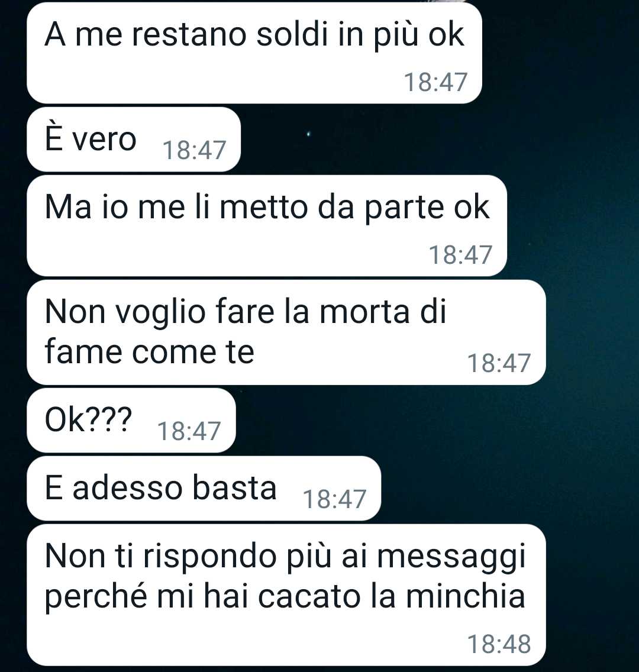
Task: Click the timestamp next to "fame come te"
Action: 499,363
